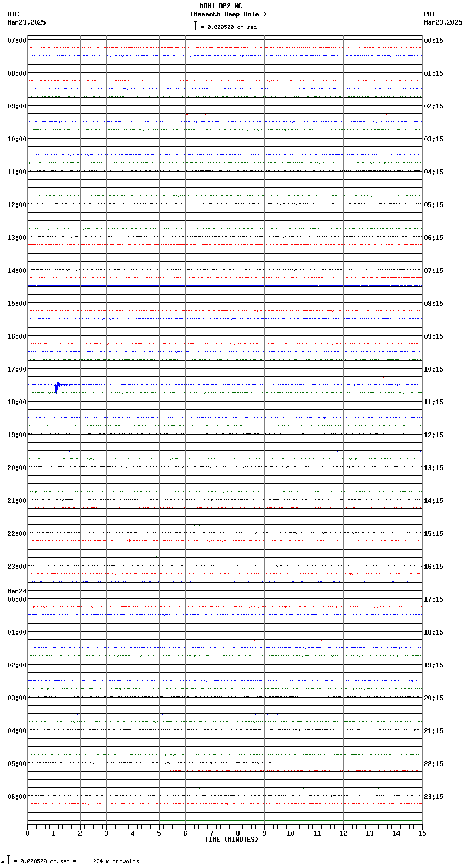Screen dimensions: 466x868
Task: Click the TIME (MINUTES) axis label
Action: click(x=231, y=840)
